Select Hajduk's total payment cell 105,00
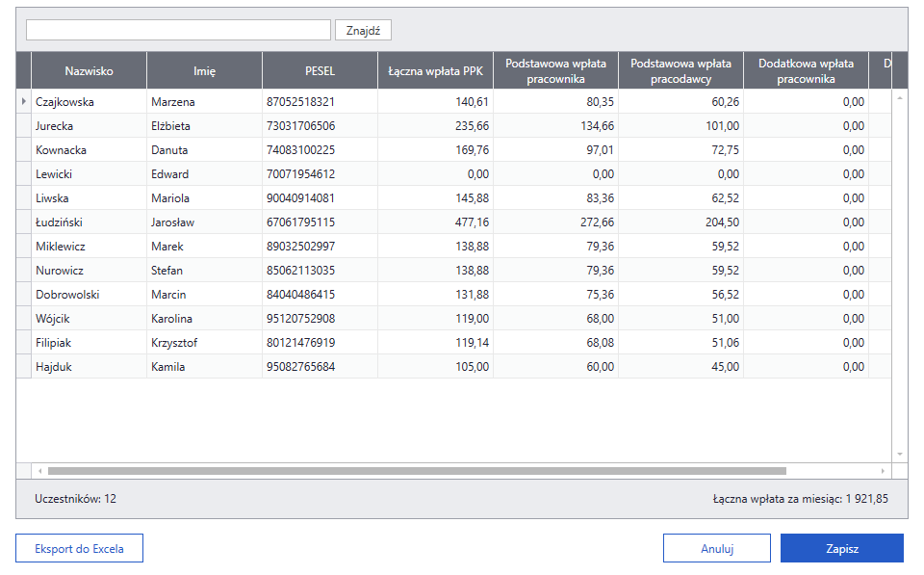This screenshot has height=575, width=924. pos(435,367)
